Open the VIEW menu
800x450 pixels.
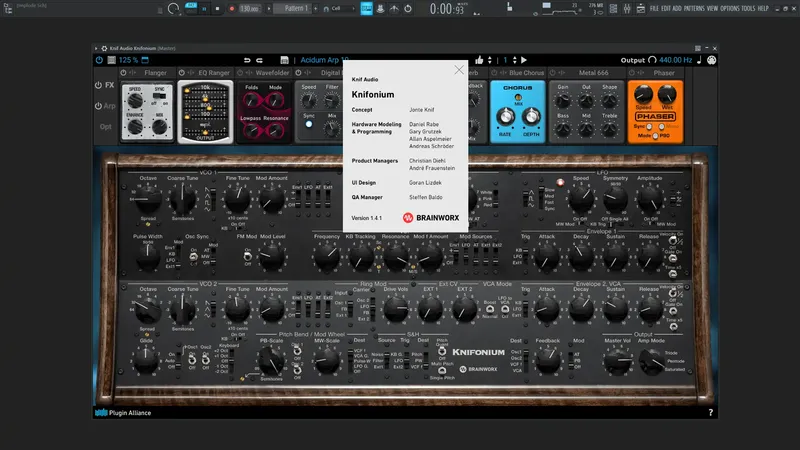coord(712,9)
